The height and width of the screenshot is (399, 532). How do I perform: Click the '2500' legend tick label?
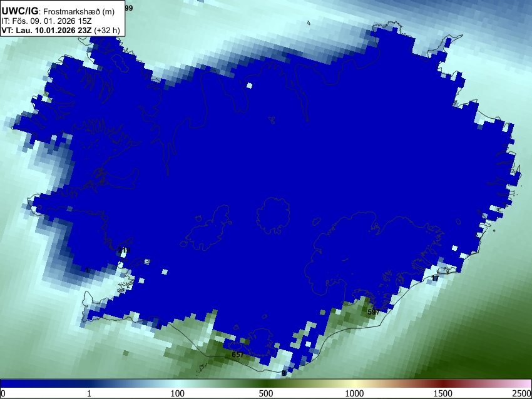[x=522, y=393]
